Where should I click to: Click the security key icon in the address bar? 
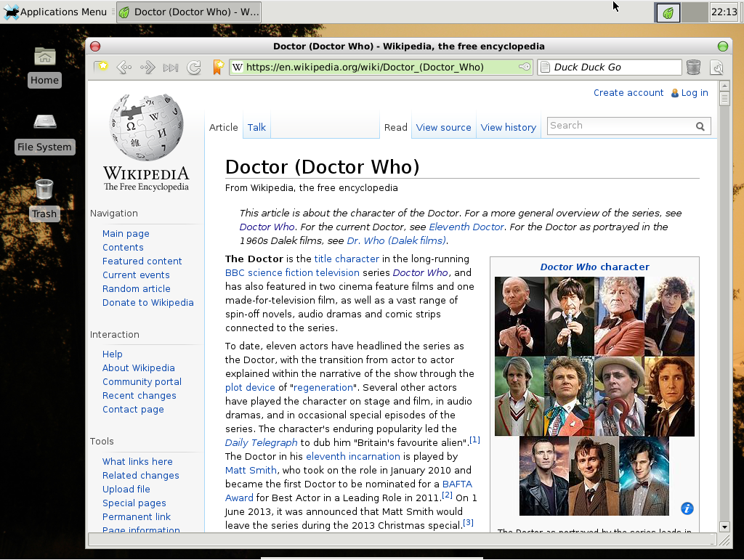pyautogui.click(x=525, y=67)
